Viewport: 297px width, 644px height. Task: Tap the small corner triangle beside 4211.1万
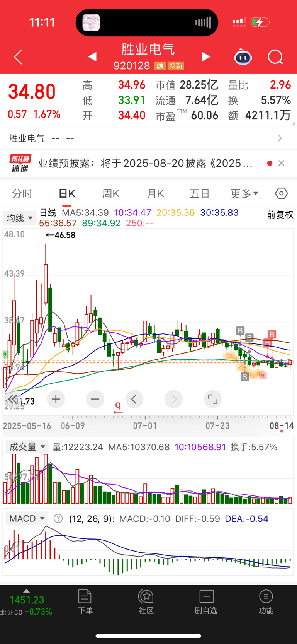[293, 123]
